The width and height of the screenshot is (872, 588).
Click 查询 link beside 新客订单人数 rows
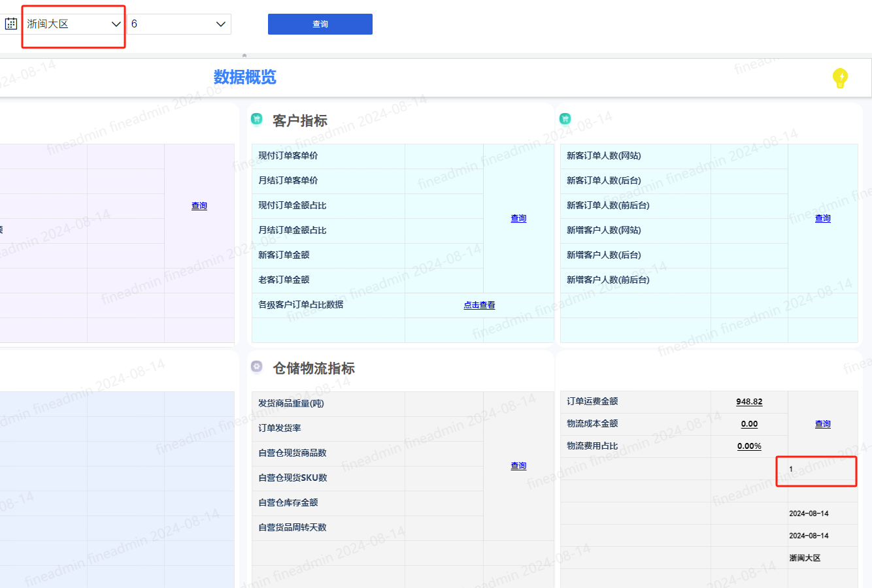[823, 218]
